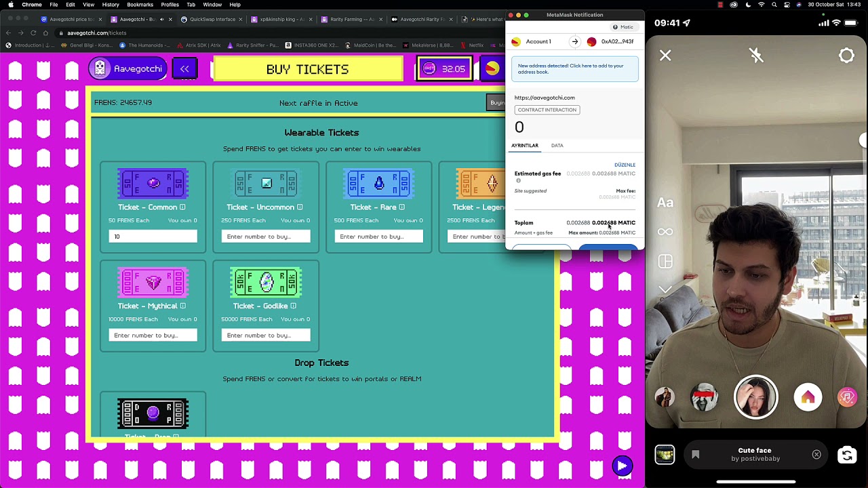Screen dimensions: 868x488
Task: Tap the Cute face filter capture button
Action: tap(756, 397)
